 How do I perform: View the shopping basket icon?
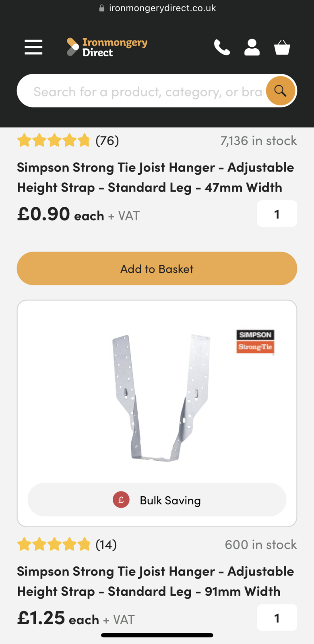pos(282,47)
